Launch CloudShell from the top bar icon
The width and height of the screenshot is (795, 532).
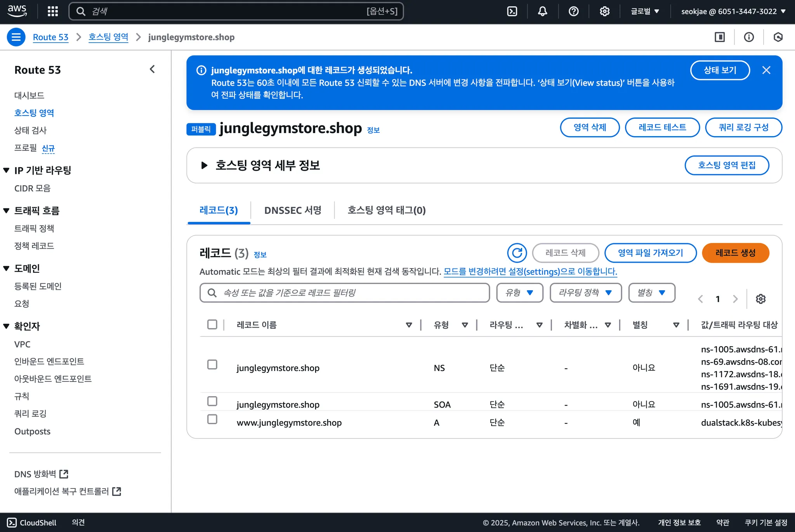tap(512, 11)
